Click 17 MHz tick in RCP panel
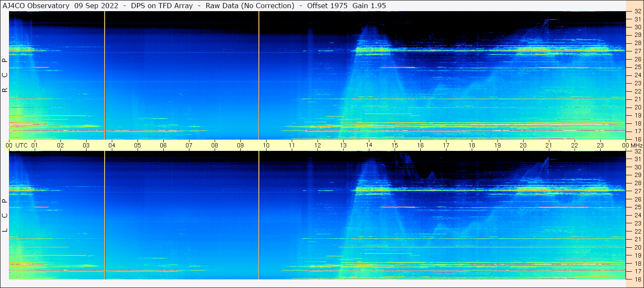Viewport: 644px width, 288px height. [638, 131]
